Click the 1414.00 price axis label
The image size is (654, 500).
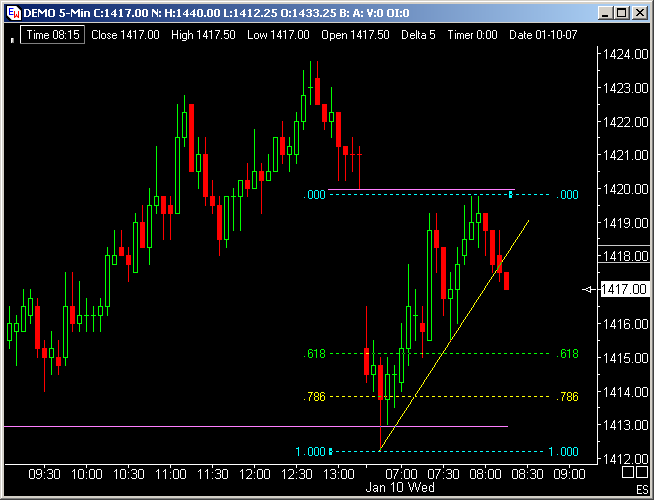[626, 392]
